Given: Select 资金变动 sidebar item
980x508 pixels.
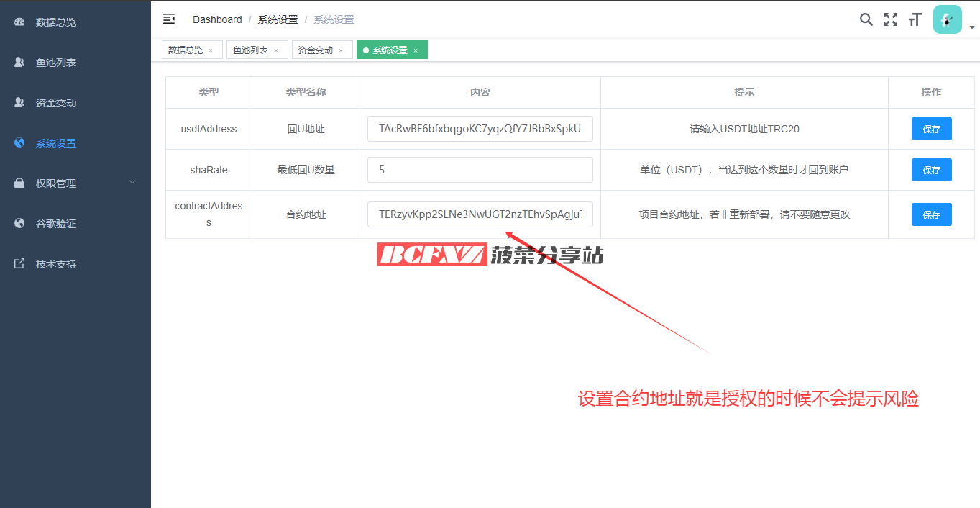Looking at the screenshot, I should point(56,103).
